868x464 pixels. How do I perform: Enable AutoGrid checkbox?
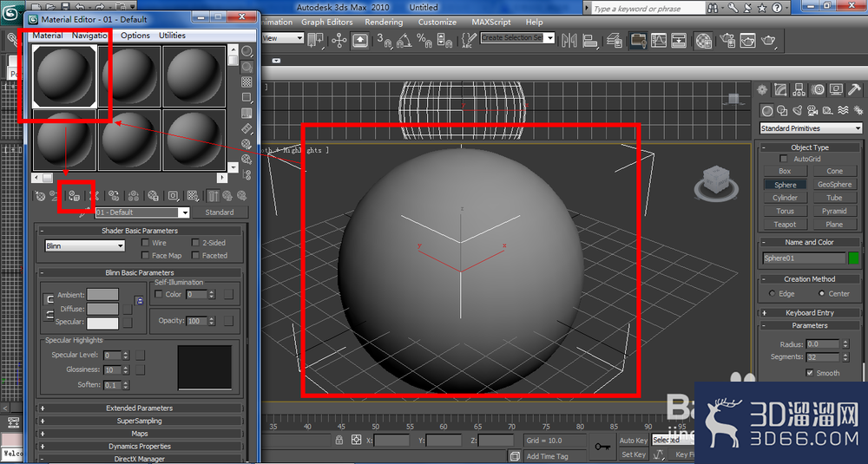[783, 159]
